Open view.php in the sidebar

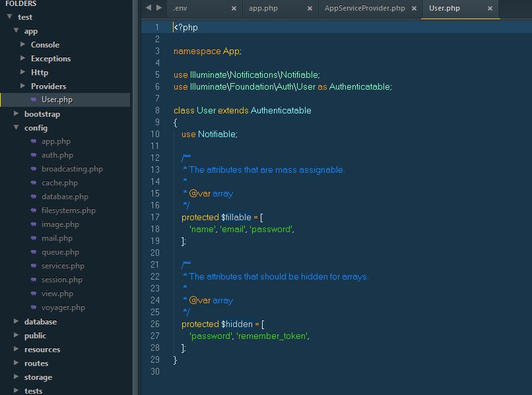click(57, 293)
